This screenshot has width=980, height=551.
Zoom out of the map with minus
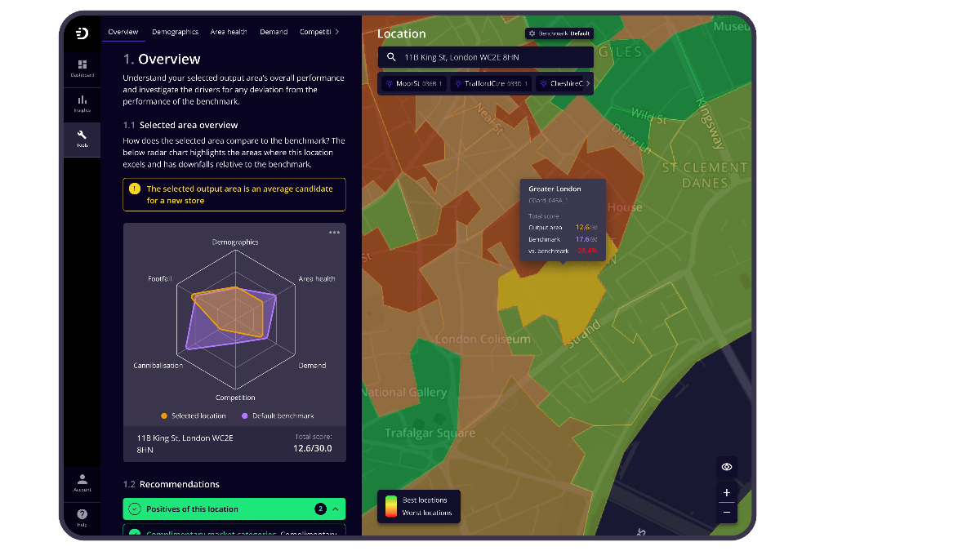(727, 513)
